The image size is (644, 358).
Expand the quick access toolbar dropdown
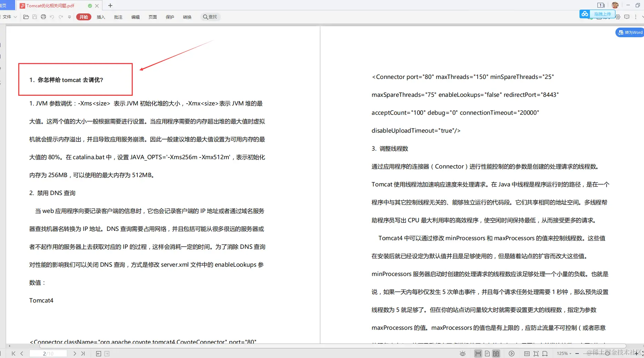(x=69, y=17)
